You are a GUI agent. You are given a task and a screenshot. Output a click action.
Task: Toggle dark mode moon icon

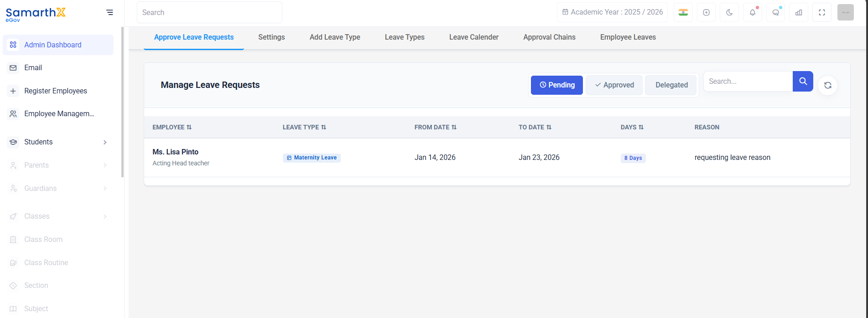tap(729, 13)
